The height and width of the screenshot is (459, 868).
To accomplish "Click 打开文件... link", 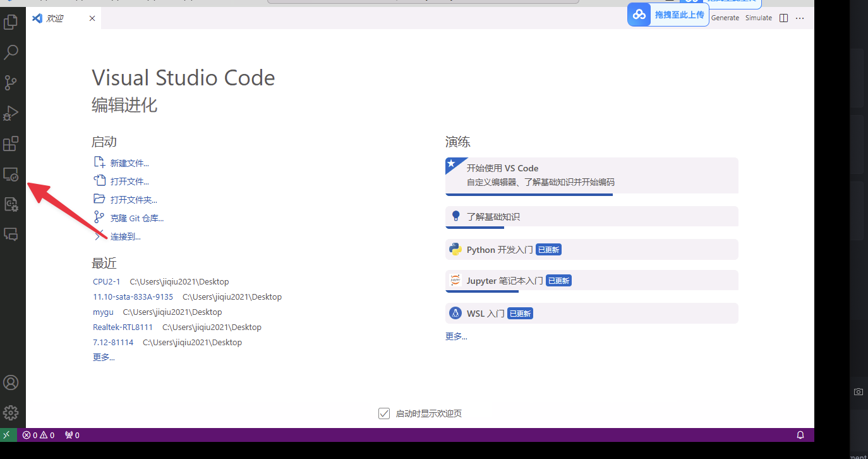I will [130, 181].
